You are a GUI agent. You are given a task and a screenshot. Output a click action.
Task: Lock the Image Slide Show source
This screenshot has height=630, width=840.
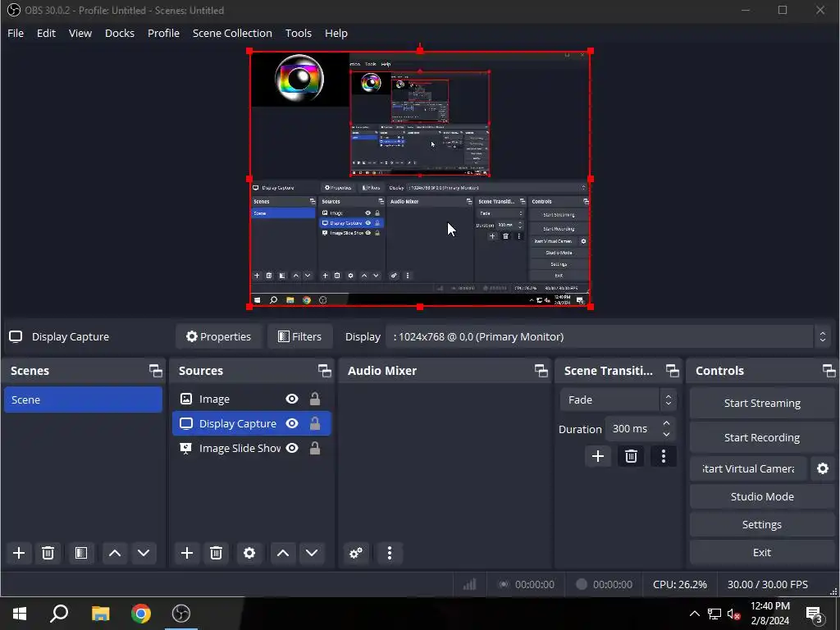315,448
